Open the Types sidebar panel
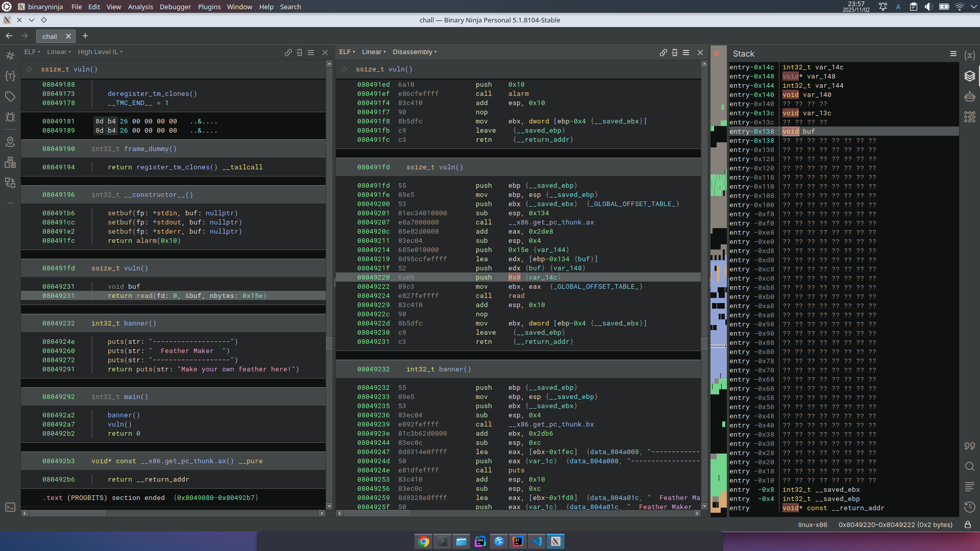980x551 pixels. [x=10, y=76]
